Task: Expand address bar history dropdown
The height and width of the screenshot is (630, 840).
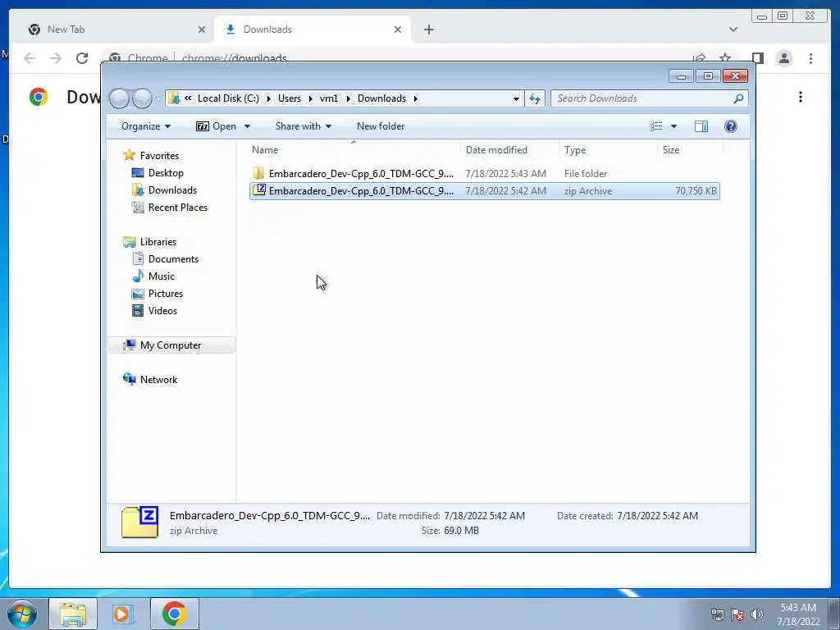Action: coord(516,98)
